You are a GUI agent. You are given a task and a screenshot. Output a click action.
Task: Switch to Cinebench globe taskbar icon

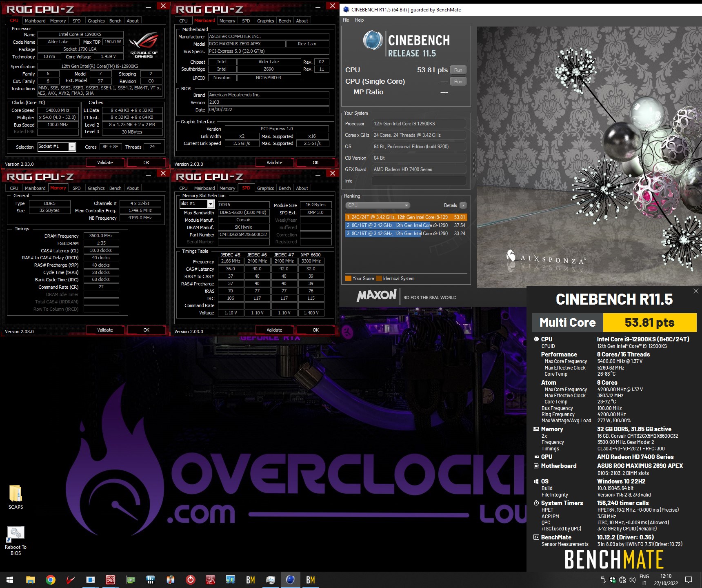pyautogui.click(x=291, y=580)
